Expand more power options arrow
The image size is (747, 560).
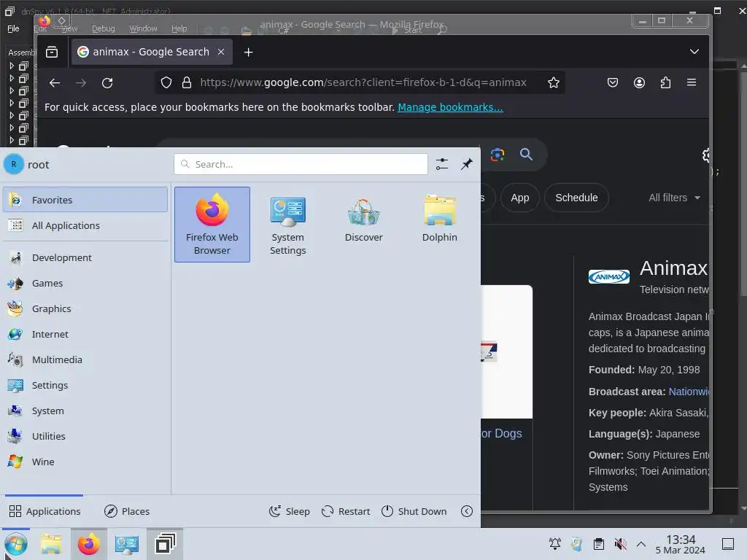click(x=467, y=511)
